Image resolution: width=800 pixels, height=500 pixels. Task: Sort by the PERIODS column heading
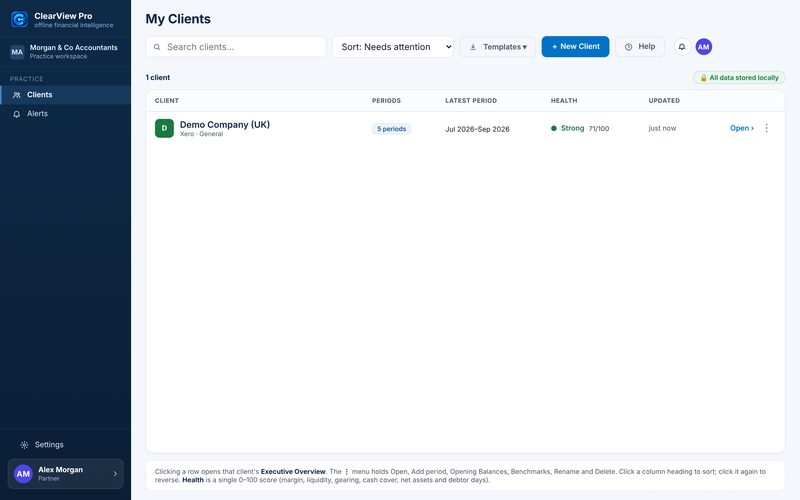pos(386,101)
